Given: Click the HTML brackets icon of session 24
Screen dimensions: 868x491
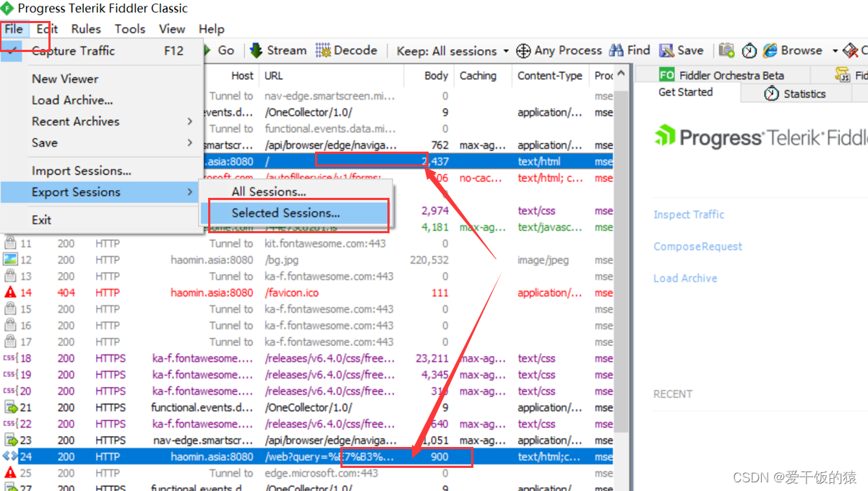Looking at the screenshot, I should [10, 456].
